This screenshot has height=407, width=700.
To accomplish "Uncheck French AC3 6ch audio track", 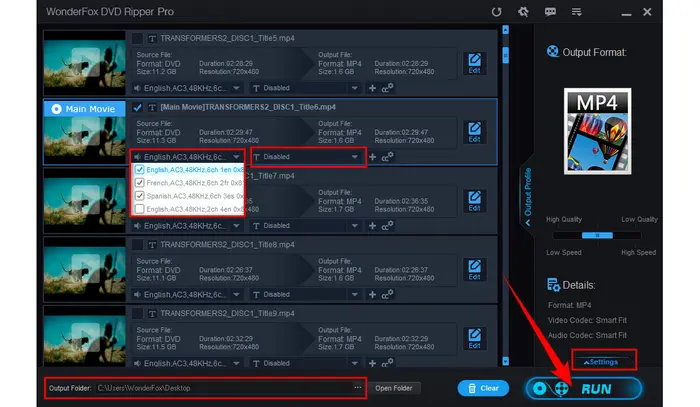I will [139, 183].
